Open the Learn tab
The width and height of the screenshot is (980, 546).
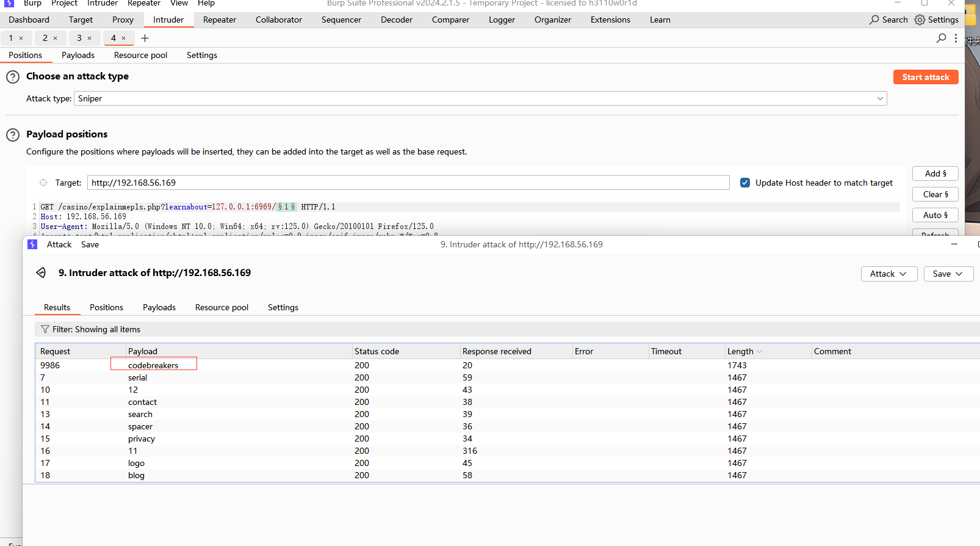[660, 20]
